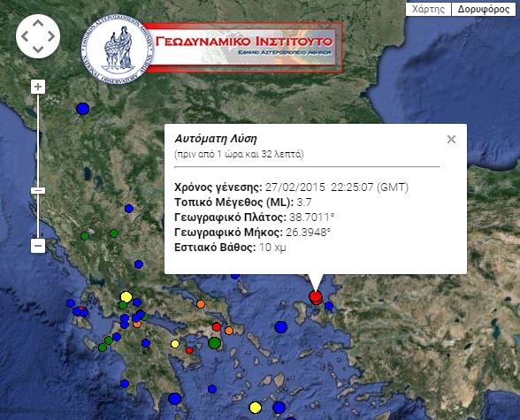Select the blue marker right of the red epicenter
The height and width of the screenshot is (420, 520).
pyautogui.click(x=329, y=306)
